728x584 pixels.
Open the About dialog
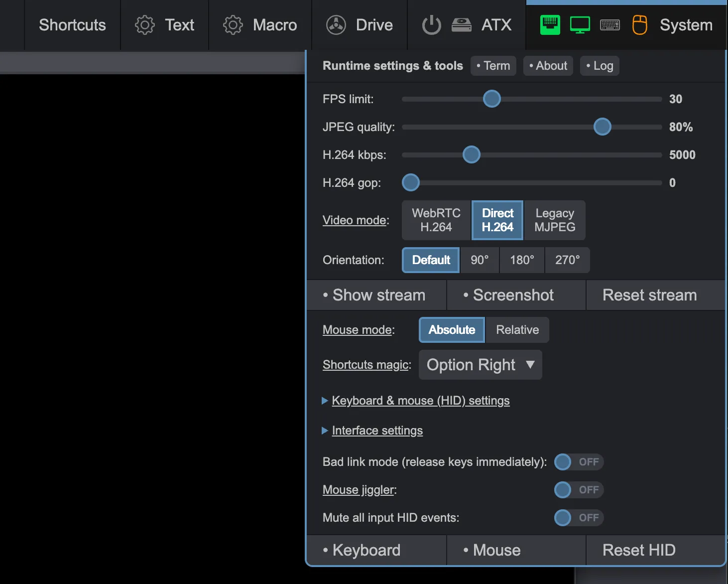click(x=548, y=66)
